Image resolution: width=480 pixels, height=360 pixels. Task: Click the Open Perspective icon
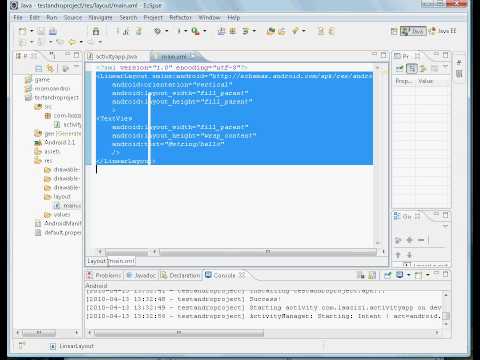[x=394, y=31]
